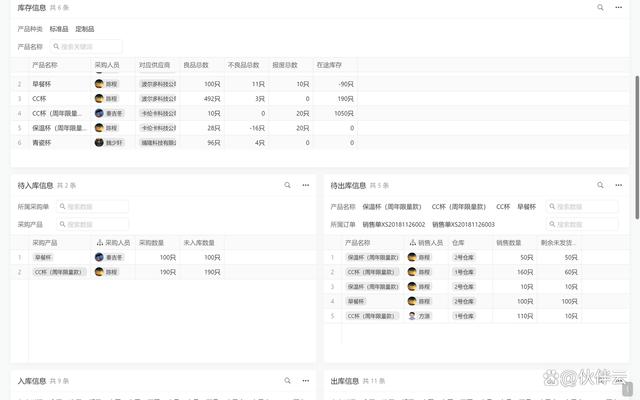Open the CC杯(周年限量款) tag in 待入库信息 row 2

[x=59, y=272]
